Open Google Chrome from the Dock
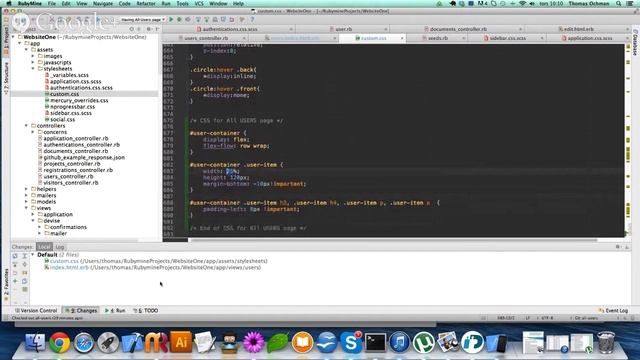 click(x=60, y=342)
